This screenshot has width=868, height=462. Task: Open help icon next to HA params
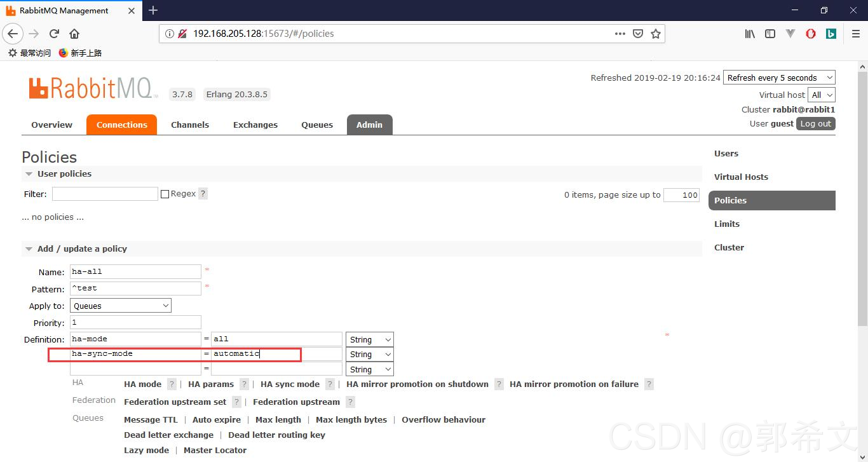[244, 384]
